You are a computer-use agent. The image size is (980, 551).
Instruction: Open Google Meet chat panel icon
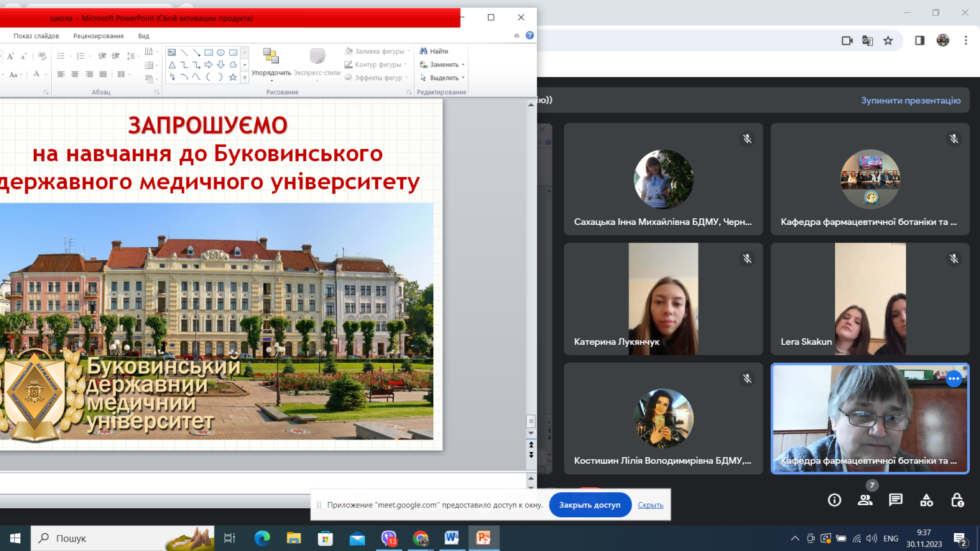(x=896, y=500)
